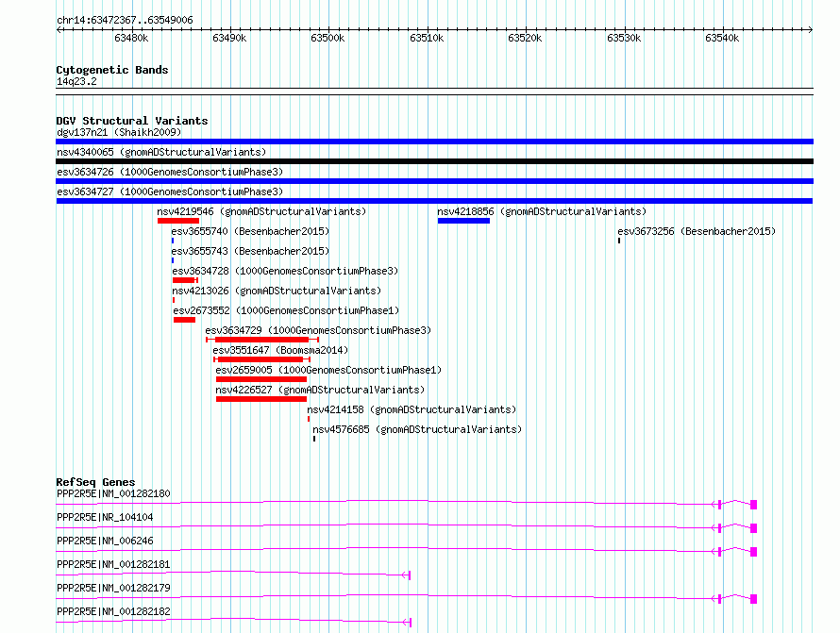Click the blue bar under esv3634726
The height and width of the screenshot is (633, 840).
pos(434,181)
